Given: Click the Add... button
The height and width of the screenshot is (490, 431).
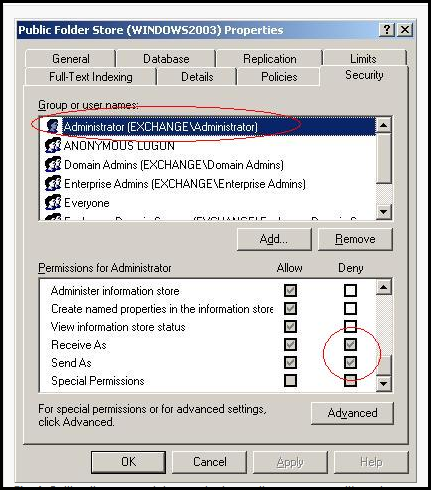Looking at the screenshot, I should point(274,239).
